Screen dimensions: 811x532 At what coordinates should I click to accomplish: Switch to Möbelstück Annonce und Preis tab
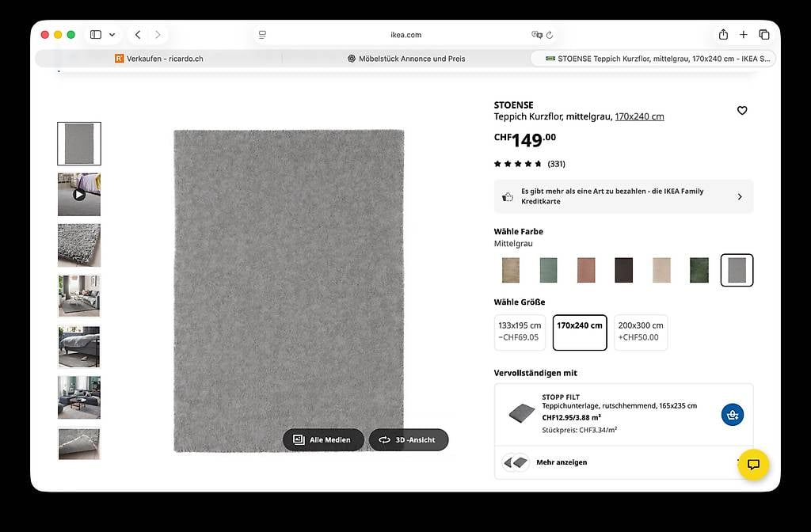pos(406,59)
